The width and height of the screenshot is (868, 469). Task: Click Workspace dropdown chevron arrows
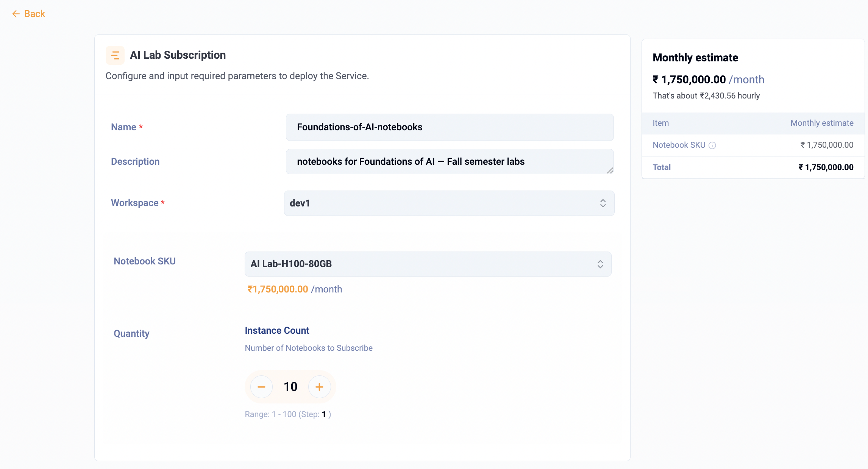[x=603, y=203]
